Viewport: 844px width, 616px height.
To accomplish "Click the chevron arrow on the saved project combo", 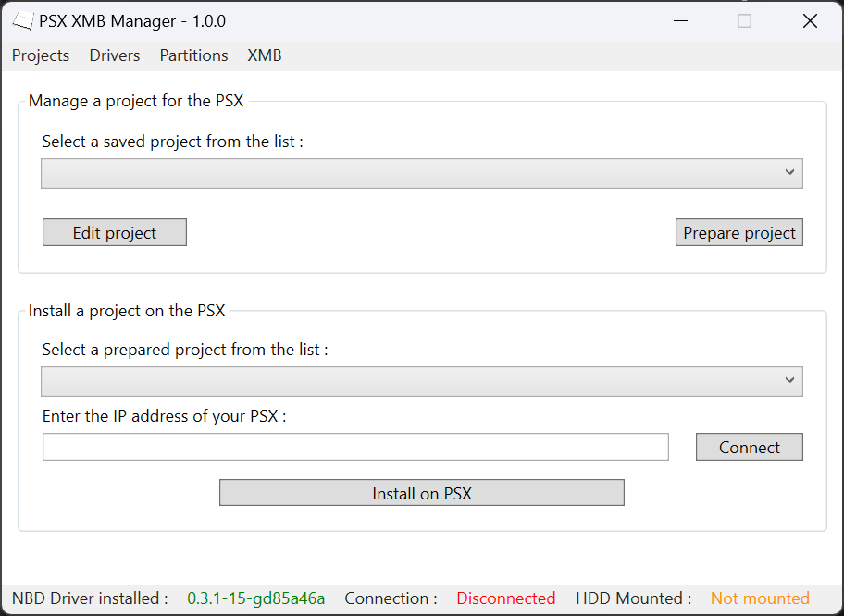I will (x=789, y=173).
